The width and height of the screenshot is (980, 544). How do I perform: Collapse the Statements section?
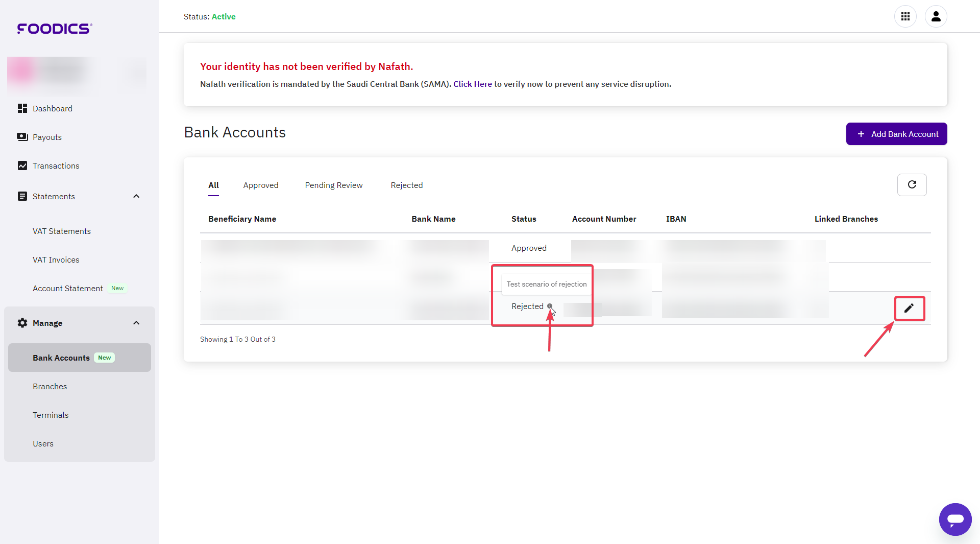136,196
